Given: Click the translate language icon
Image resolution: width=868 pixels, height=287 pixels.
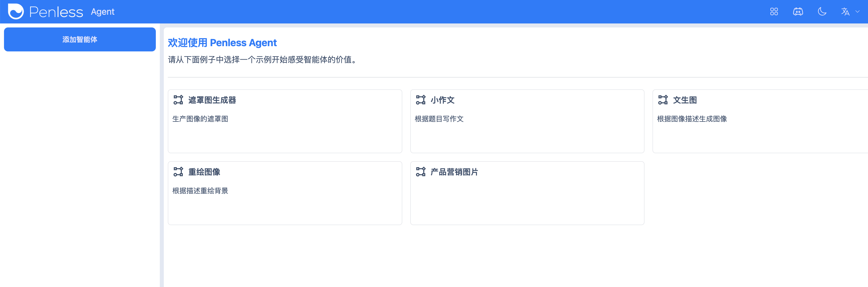Looking at the screenshot, I should click(845, 12).
